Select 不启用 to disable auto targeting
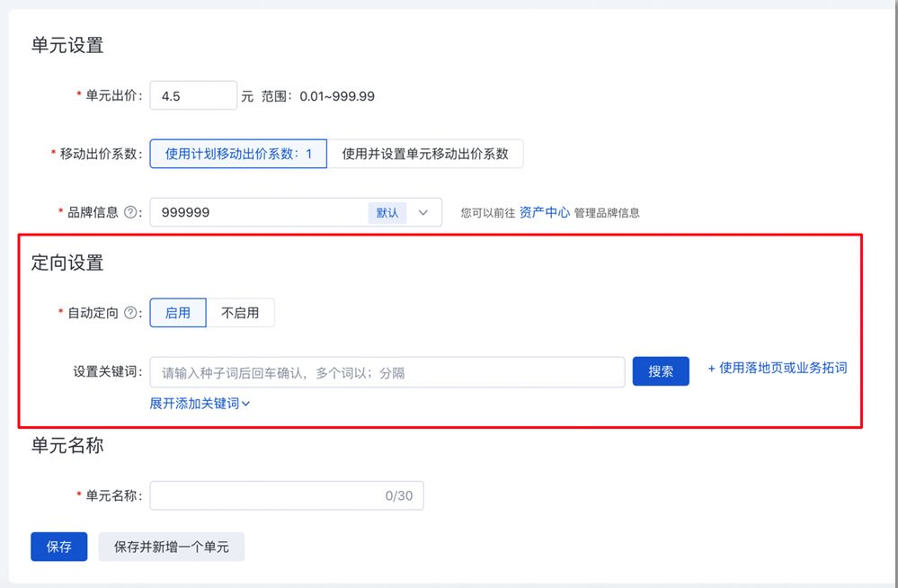 click(241, 312)
